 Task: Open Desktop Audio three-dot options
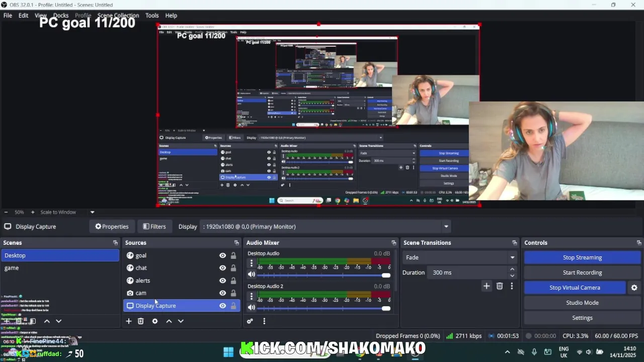coord(252,263)
